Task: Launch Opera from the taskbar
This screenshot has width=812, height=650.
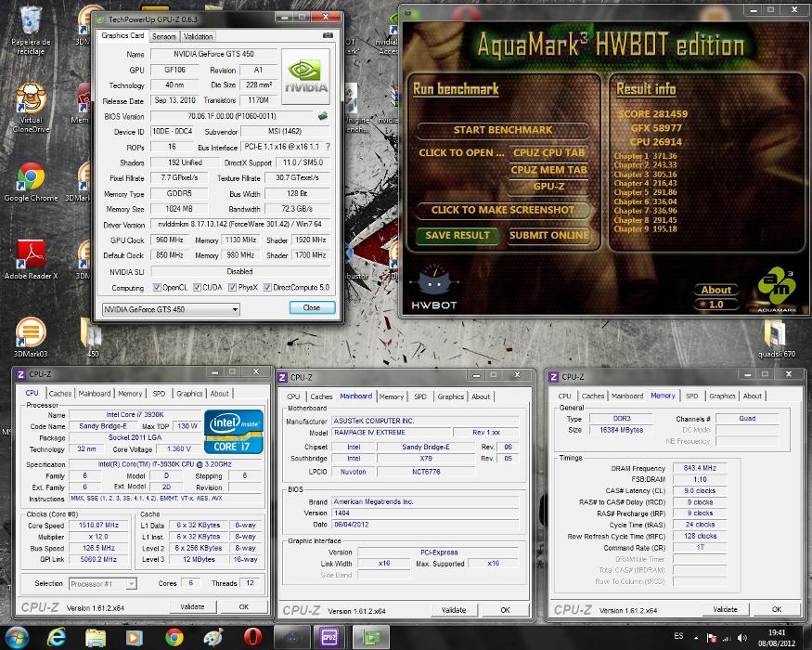Action: tap(252, 637)
